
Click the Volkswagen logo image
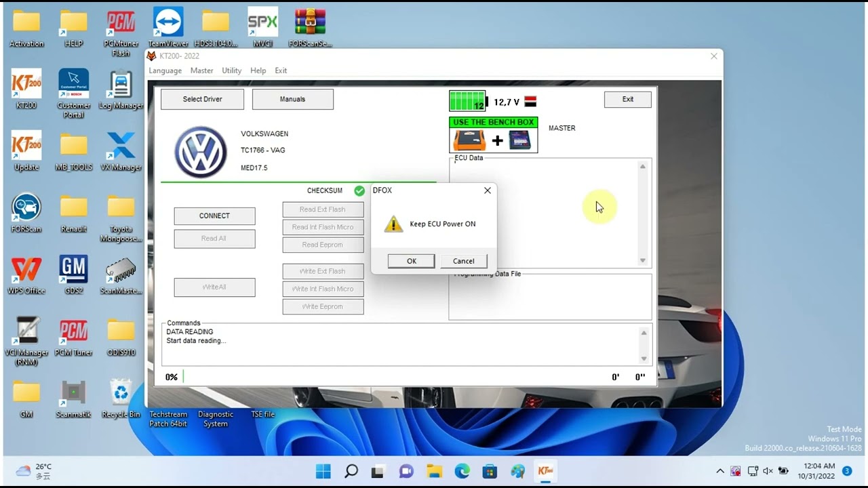pyautogui.click(x=200, y=152)
